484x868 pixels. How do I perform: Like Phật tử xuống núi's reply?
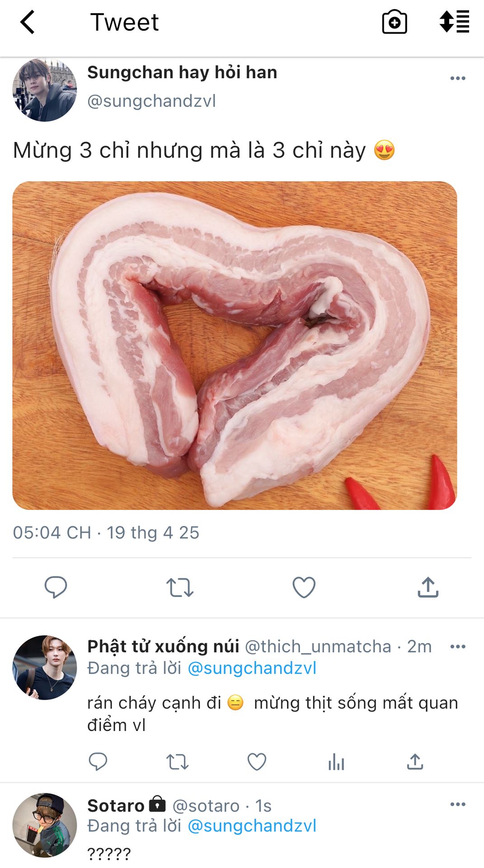click(x=257, y=762)
